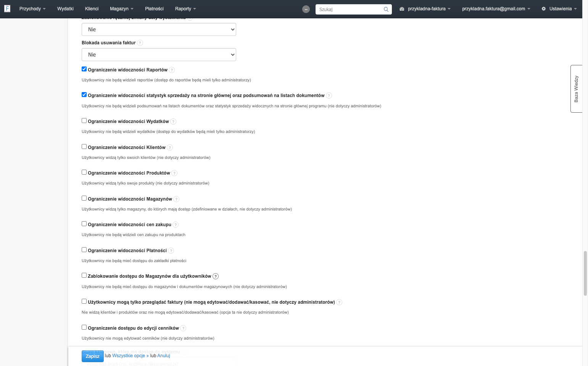588x366 pixels.
Task: Open Klienci in navigation bar
Action: (92, 9)
